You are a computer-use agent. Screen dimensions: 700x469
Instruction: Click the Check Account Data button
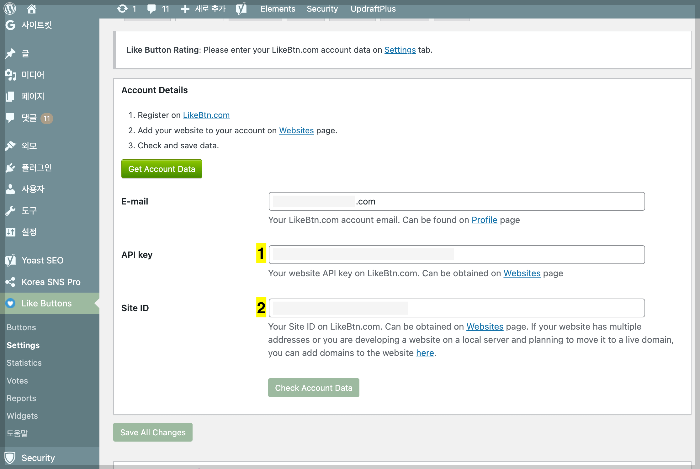click(313, 388)
